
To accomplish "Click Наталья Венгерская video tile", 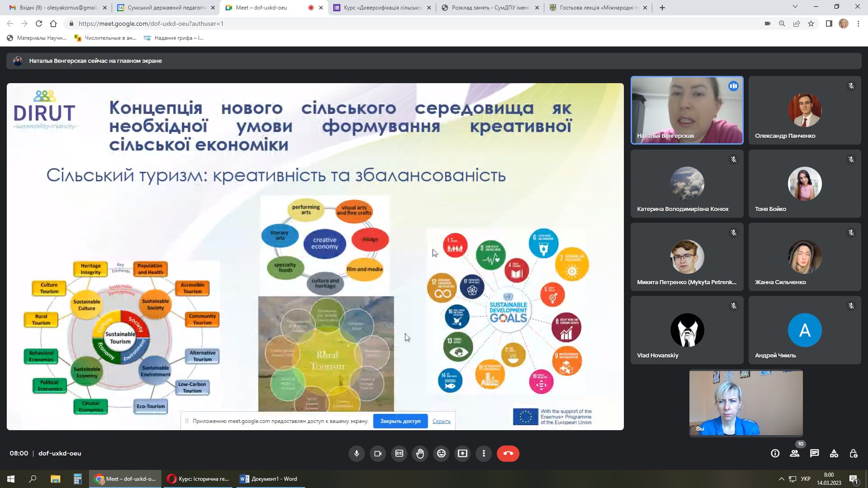I will coord(687,110).
